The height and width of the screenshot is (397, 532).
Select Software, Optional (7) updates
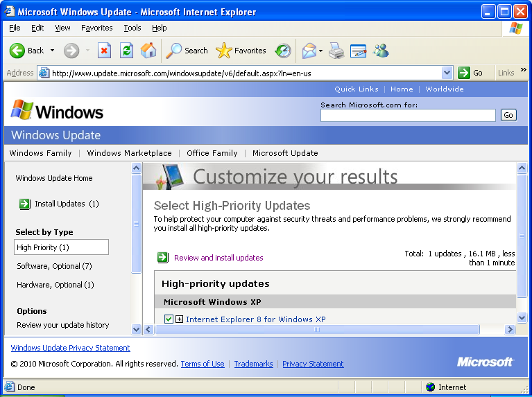coord(54,266)
